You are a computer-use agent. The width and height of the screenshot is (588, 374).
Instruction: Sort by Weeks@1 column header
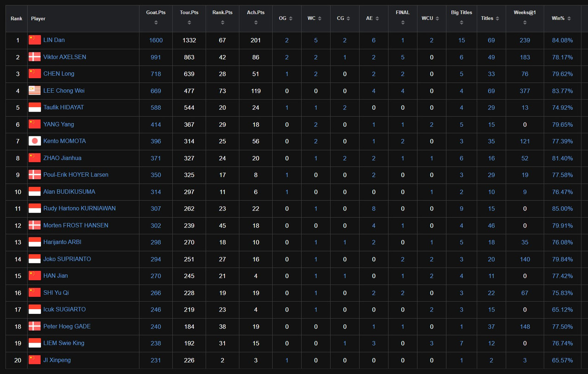pyautogui.click(x=525, y=18)
